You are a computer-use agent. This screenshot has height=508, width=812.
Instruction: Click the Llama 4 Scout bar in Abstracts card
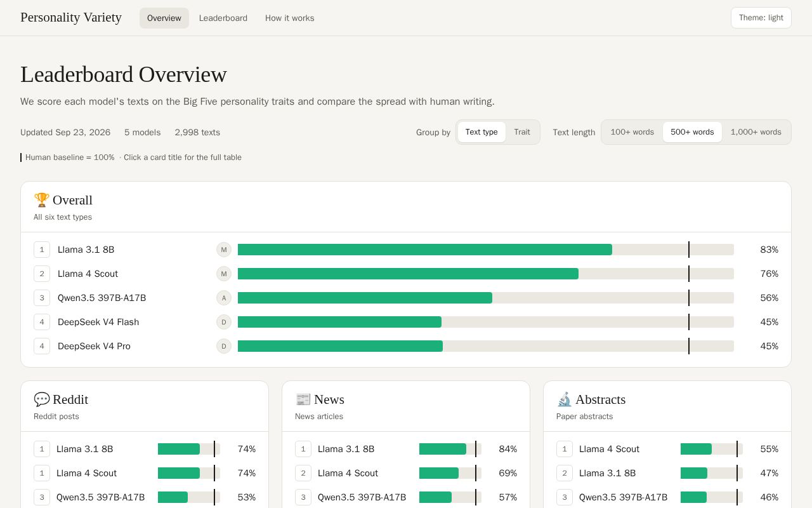712,449
